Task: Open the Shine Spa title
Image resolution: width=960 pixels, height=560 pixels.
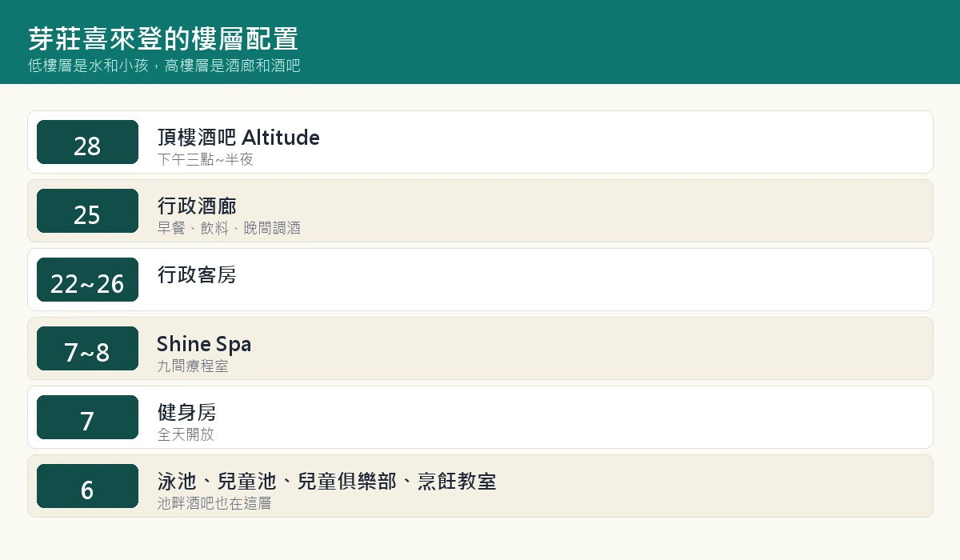Action: tap(204, 344)
